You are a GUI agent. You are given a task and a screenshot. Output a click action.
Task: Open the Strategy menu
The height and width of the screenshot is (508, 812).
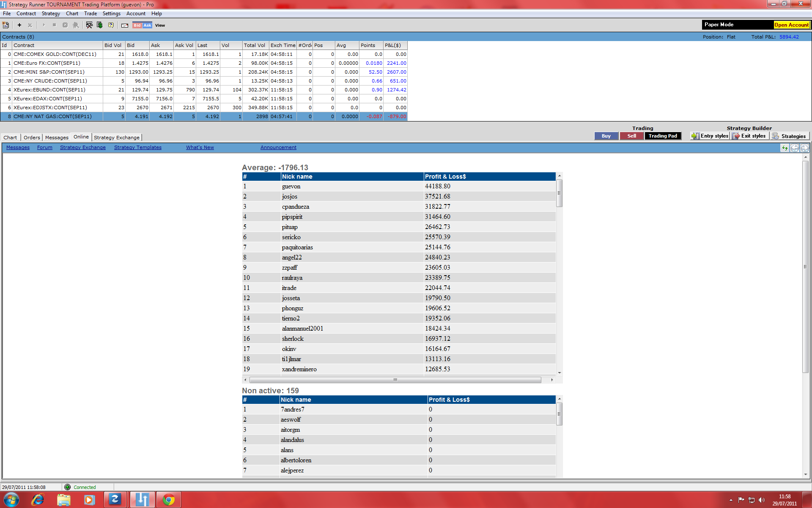pyautogui.click(x=51, y=14)
